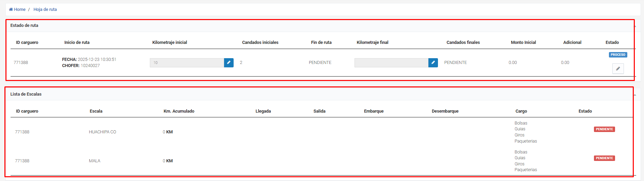Click the Estado de ruta panel title
This screenshot has height=181, width=644.
click(x=24, y=26)
